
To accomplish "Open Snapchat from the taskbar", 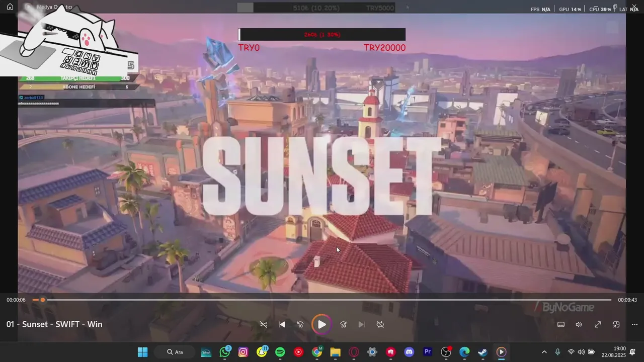I will [x=262, y=352].
